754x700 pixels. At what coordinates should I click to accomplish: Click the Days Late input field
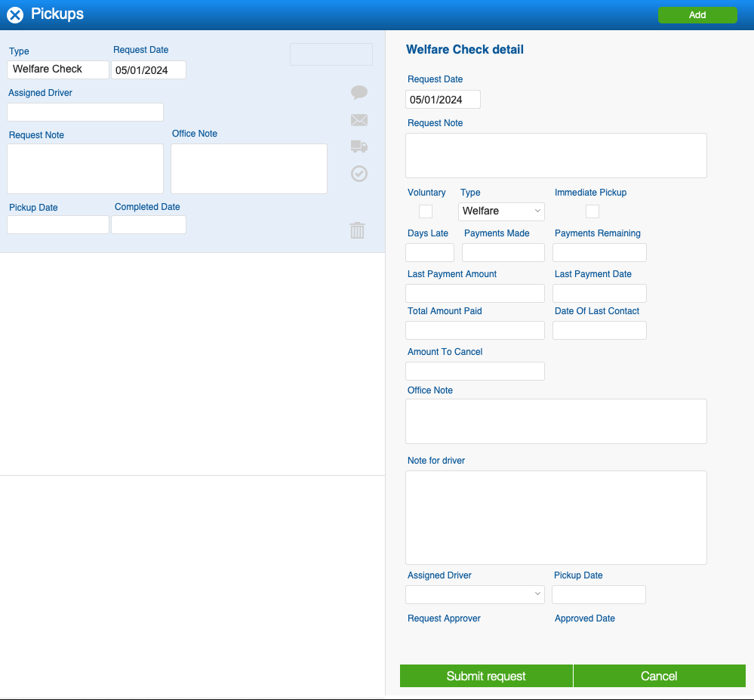pyautogui.click(x=430, y=252)
